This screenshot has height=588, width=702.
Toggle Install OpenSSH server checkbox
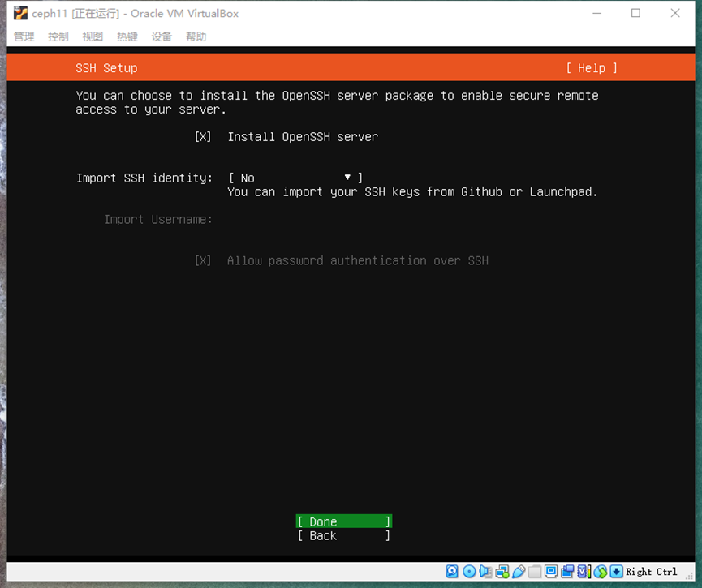point(203,137)
